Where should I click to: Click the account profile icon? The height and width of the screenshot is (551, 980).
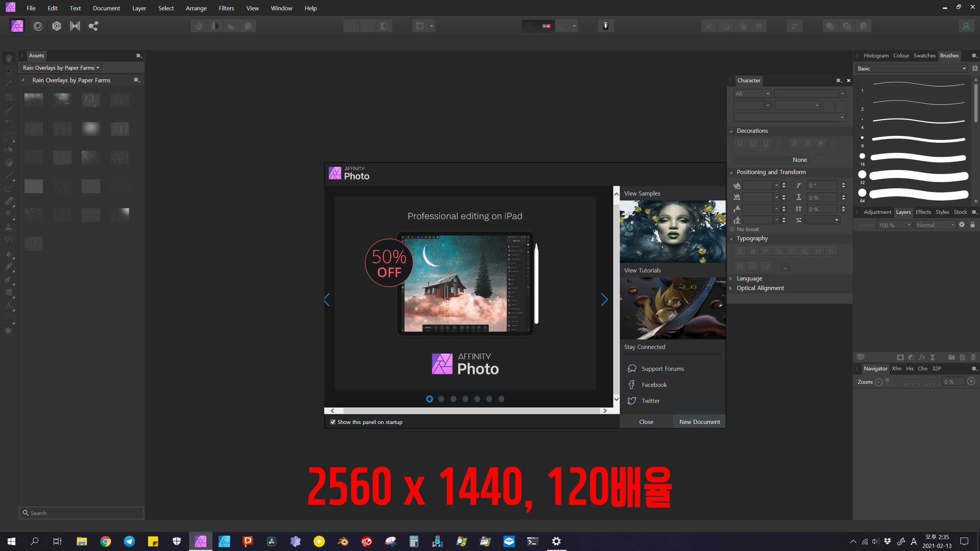tap(966, 26)
